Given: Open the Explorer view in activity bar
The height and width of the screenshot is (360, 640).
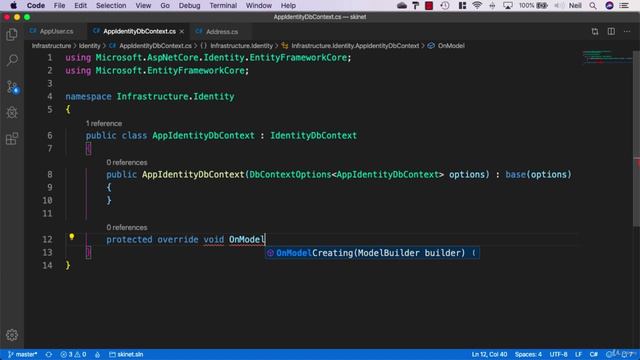Looking at the screenshot, I should (x=12, y=35).
